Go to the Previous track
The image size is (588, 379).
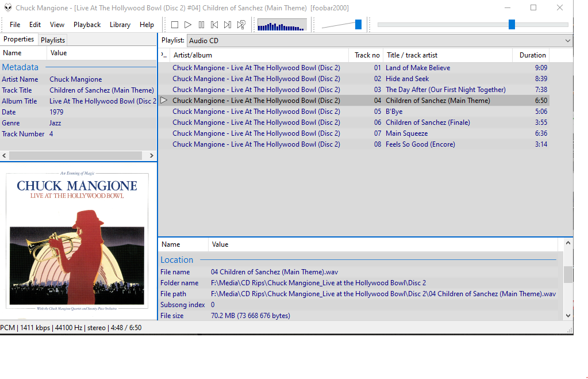pos(214,25)
